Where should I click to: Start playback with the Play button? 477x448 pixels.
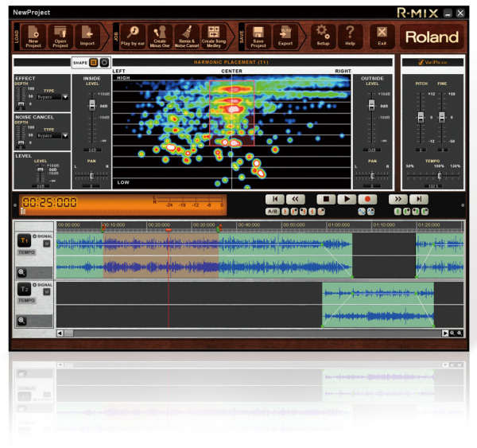(x=347, y=199)
